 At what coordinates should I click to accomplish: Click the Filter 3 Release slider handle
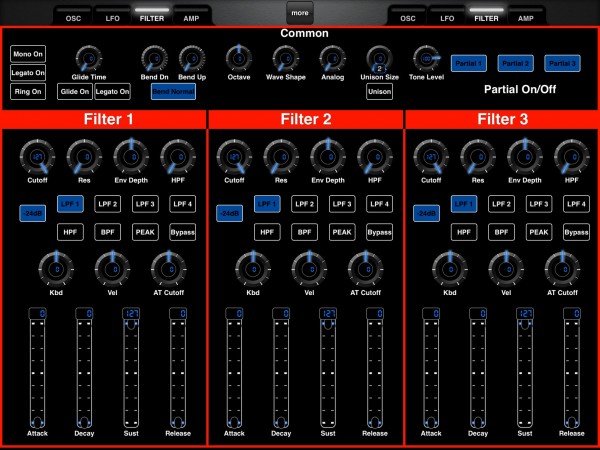coord(572,423)
